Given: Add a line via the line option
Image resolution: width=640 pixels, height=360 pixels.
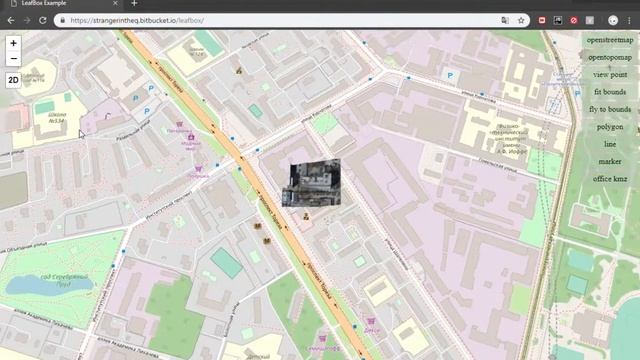Looking at the screenshot, I should (x=610, y=144).
